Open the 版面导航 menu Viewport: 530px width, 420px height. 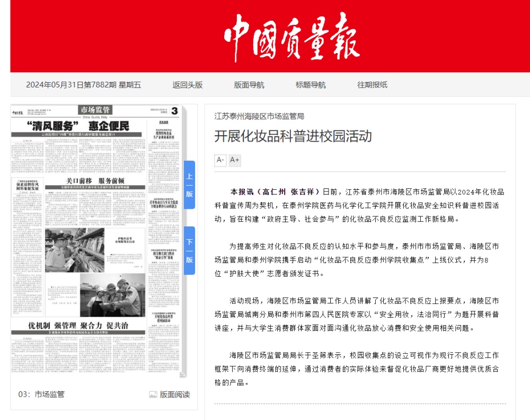click(x=249, y=85)
